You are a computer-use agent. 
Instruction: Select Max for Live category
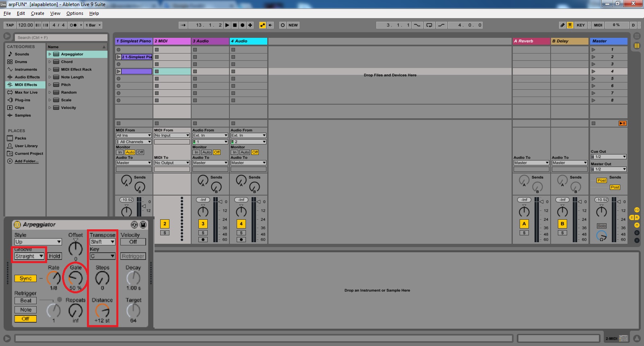26,92
